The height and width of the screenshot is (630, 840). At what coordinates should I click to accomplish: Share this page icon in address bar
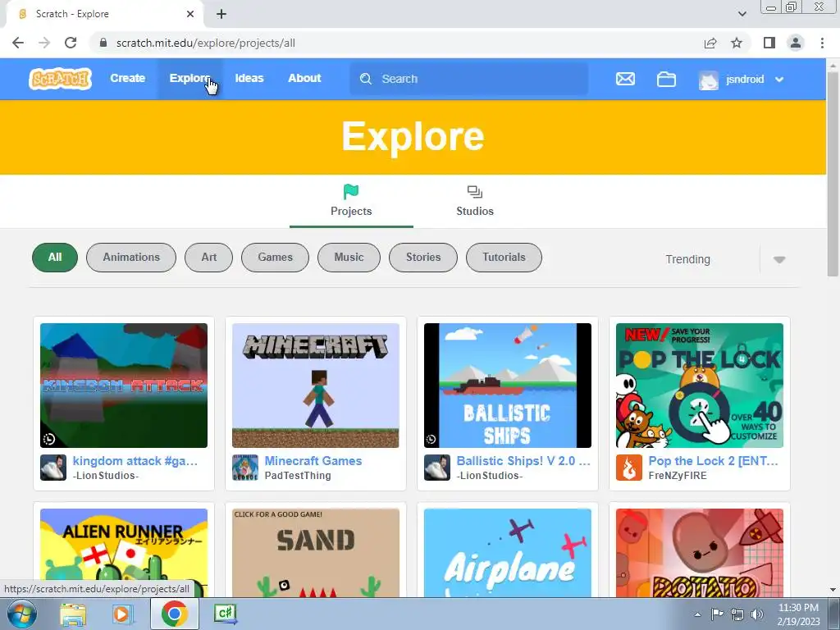(710, 43)
